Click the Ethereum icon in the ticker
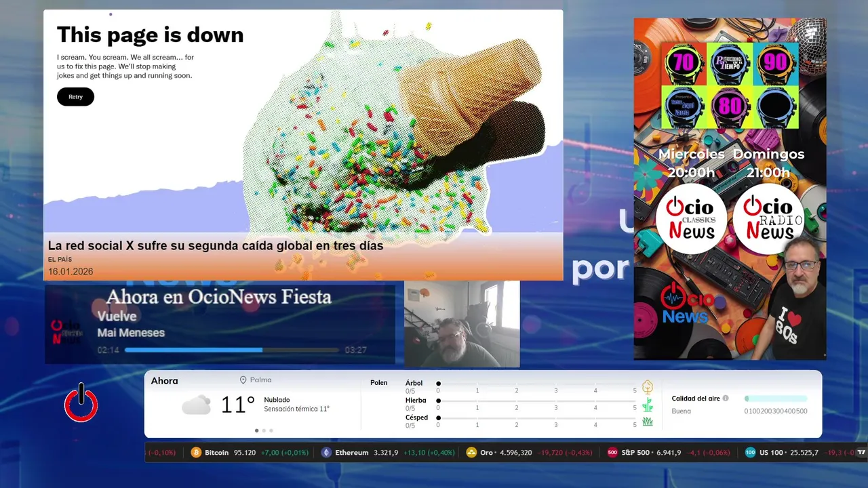868x488 pixels. [326, 453]
